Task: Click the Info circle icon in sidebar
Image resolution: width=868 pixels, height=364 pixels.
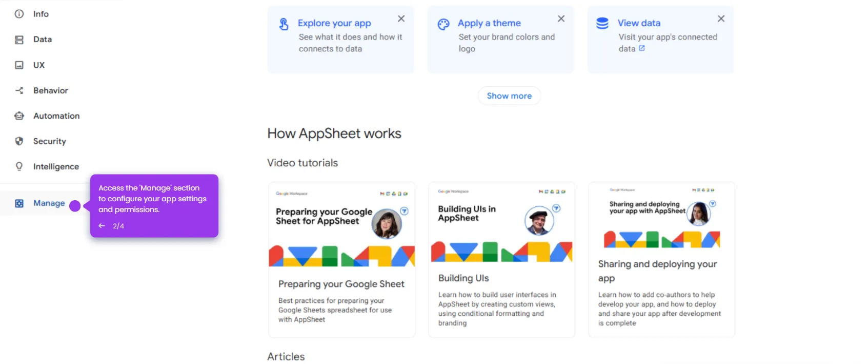Action: coord(19,14)
